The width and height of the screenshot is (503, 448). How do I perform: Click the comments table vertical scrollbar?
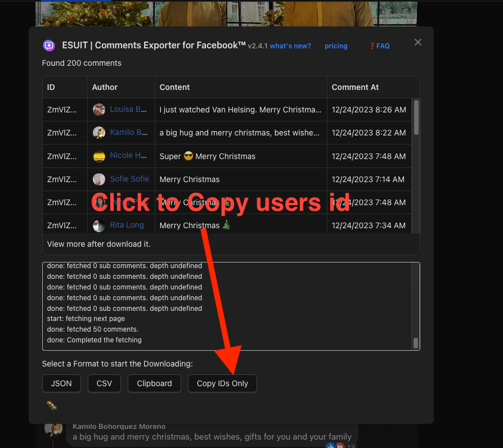point(416,118)
